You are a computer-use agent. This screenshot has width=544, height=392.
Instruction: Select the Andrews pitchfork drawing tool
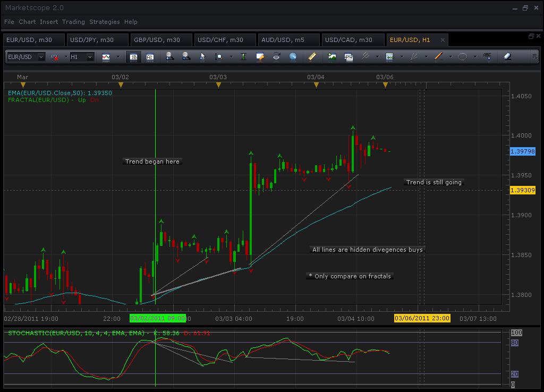click(365, 56)
